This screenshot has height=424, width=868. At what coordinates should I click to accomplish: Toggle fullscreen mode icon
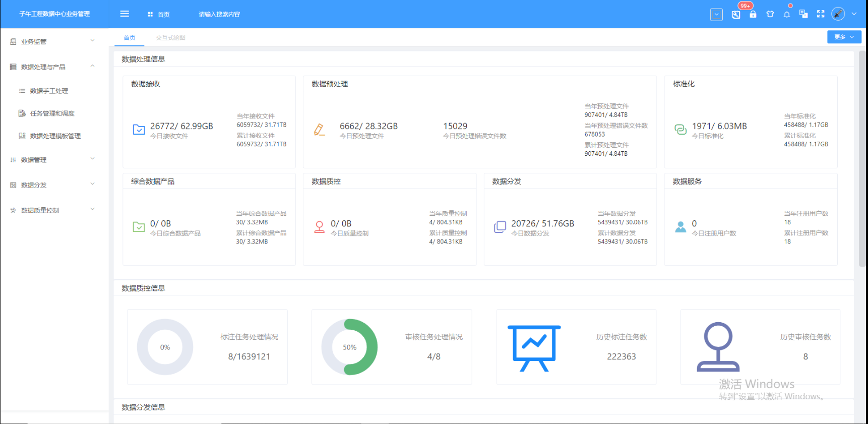pos(821,14)
